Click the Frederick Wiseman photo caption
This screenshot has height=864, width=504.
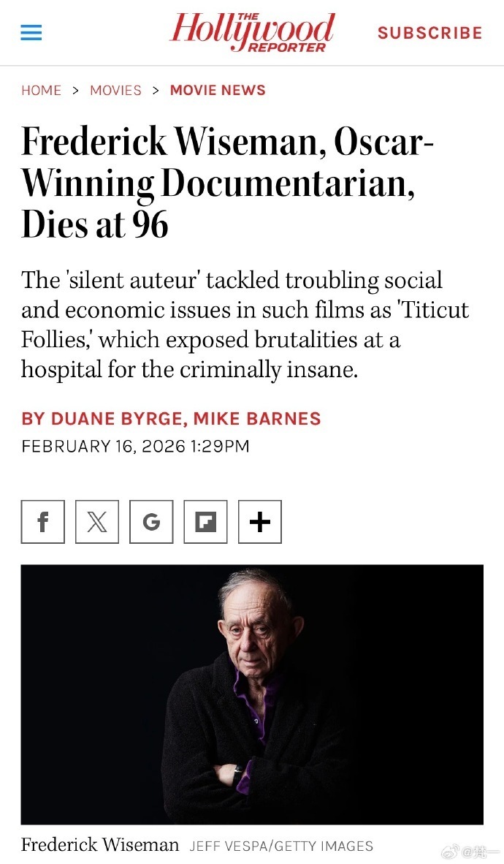[100, 845]
